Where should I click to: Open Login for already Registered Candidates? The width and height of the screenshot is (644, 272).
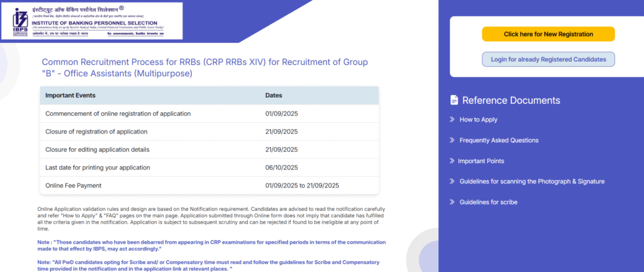(x=548, y=59)
